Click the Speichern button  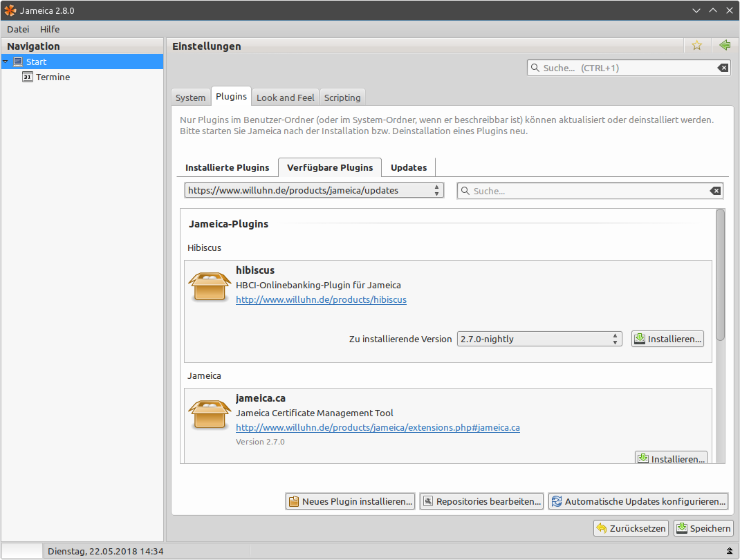coord(703,528)
